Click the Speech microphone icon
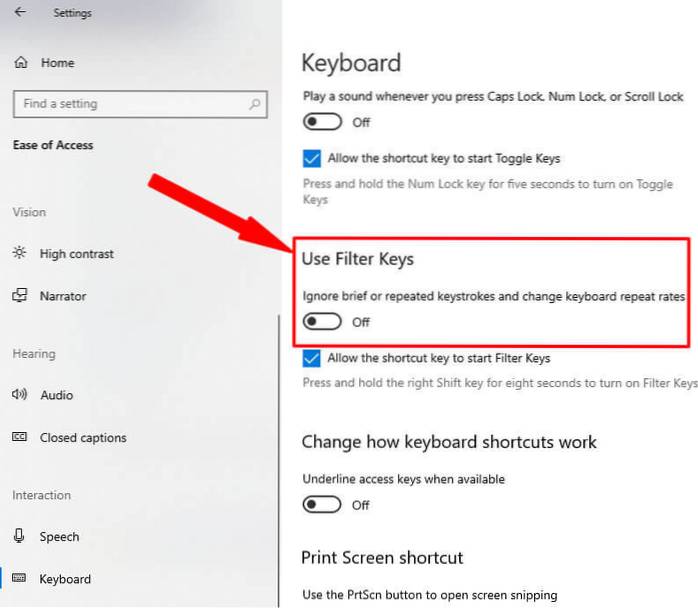This screenshot has width=698, height=608. [19, 535]
